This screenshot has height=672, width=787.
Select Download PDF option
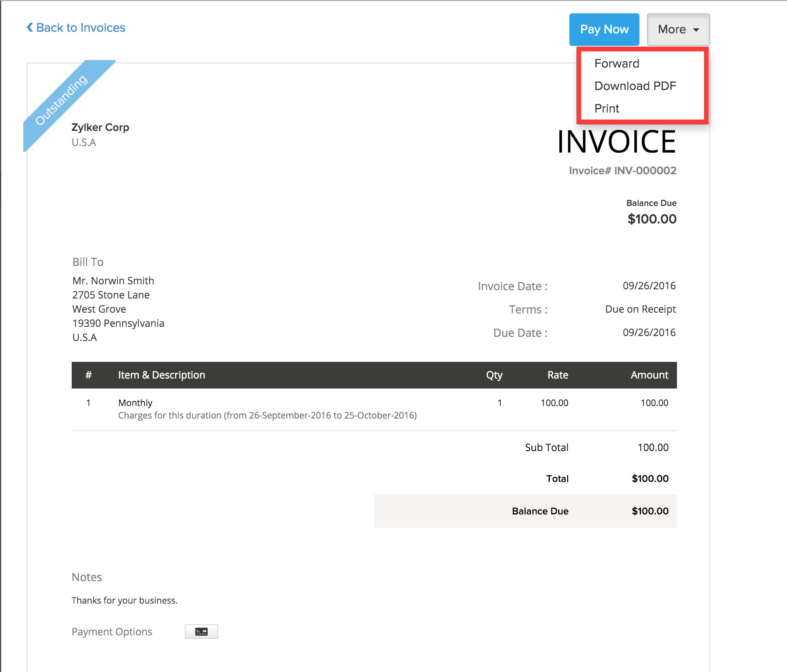[x=635, y=86]
